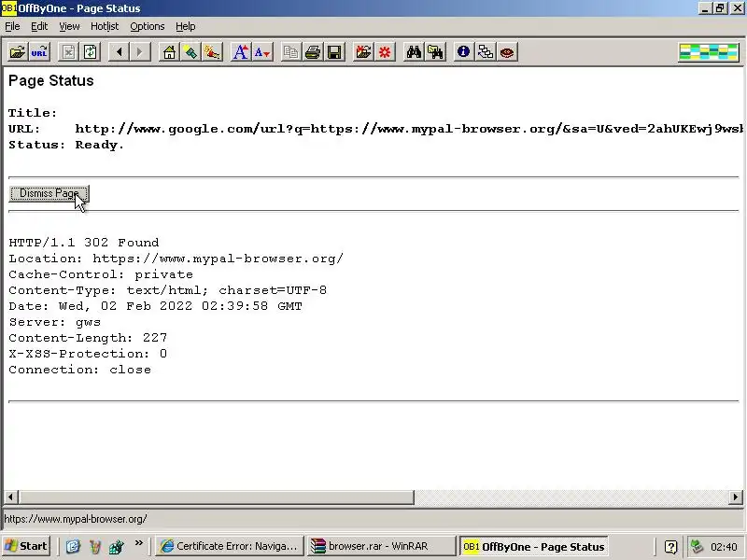Click the 'Status: Ready.' text

66,145
